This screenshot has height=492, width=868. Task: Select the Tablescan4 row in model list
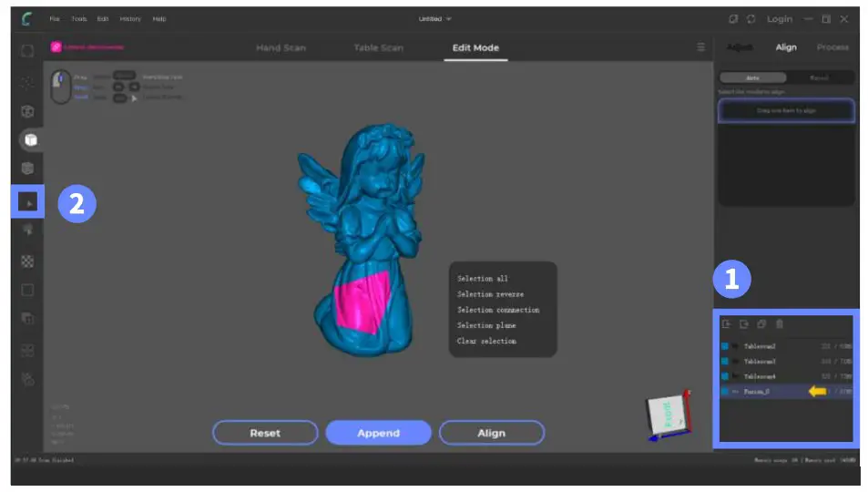pos(786,376)
